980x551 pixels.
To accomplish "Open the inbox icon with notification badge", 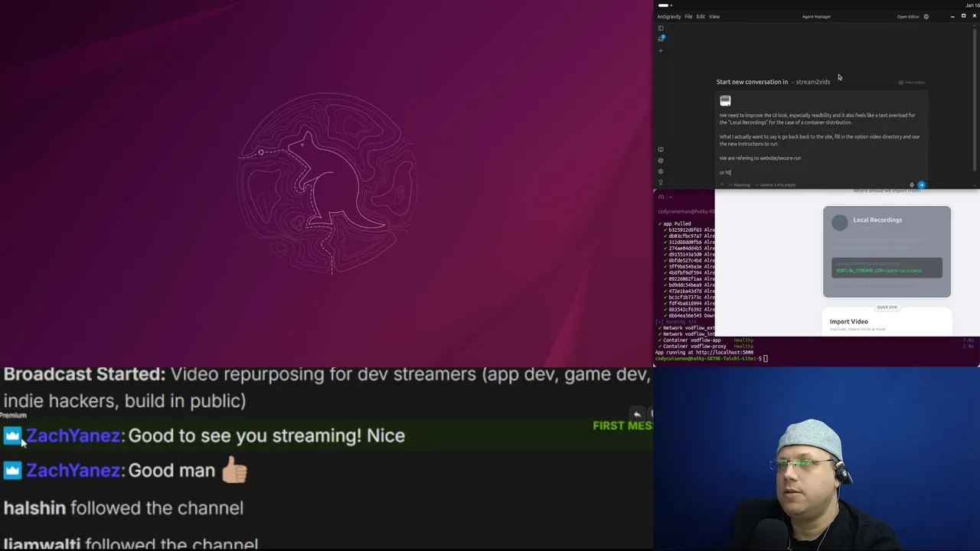I will click(661, 38).
